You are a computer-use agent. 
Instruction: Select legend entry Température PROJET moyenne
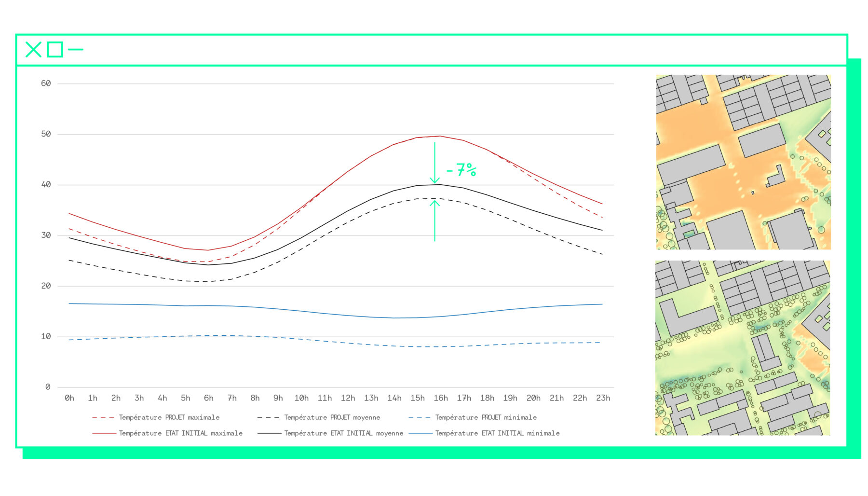(x=319, y=417)
